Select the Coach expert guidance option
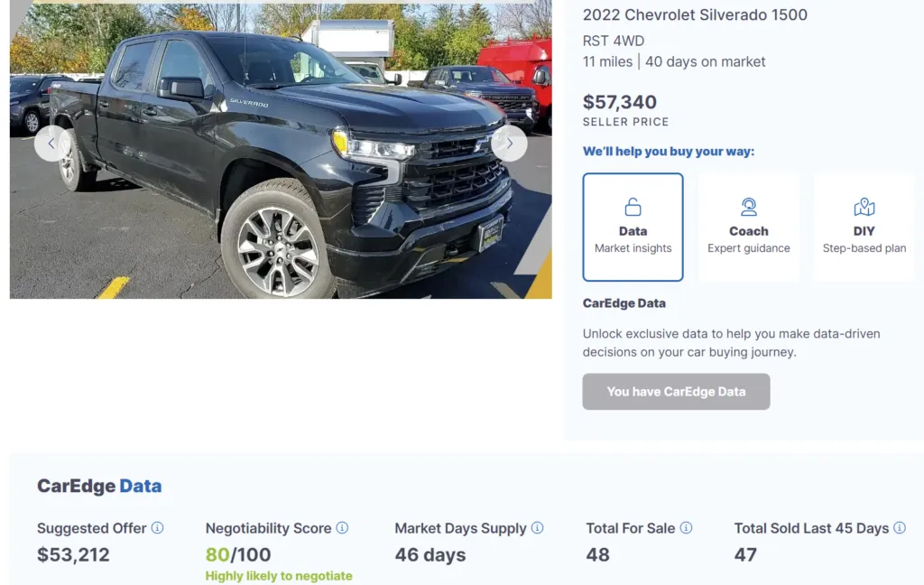924x585 pixels. coord(748,227)
